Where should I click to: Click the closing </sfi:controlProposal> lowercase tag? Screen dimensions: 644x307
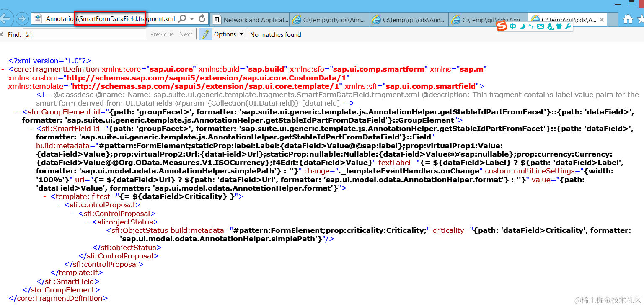click(x=104, y=264)
